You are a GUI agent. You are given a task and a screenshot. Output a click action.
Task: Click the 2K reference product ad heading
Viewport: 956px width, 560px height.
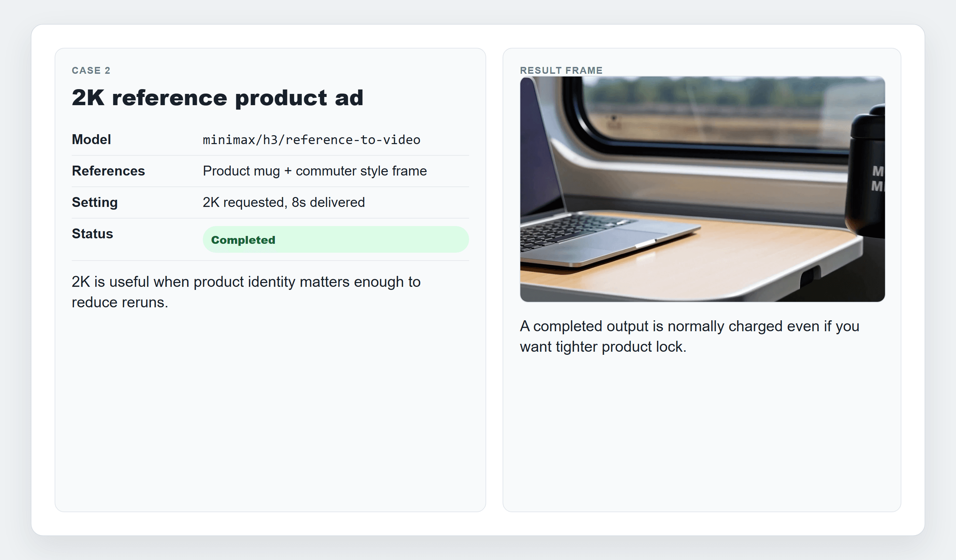tap(218, 98)
